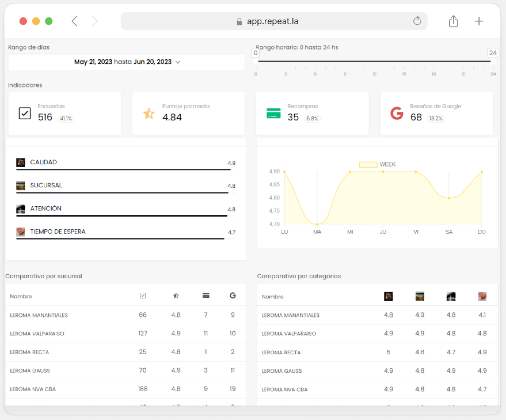Click the 188 surveys value for NVA CBA
506x420 pixels.
tap(143, 389)
